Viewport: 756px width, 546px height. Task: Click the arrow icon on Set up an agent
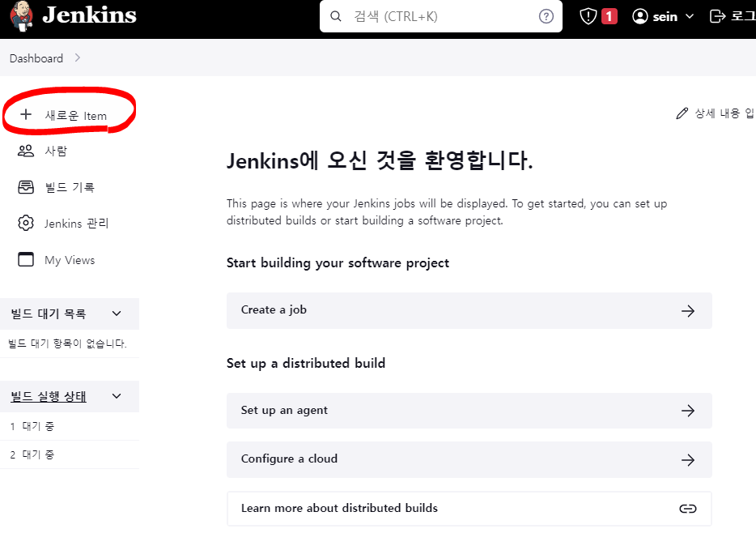(x=687, y=411)
